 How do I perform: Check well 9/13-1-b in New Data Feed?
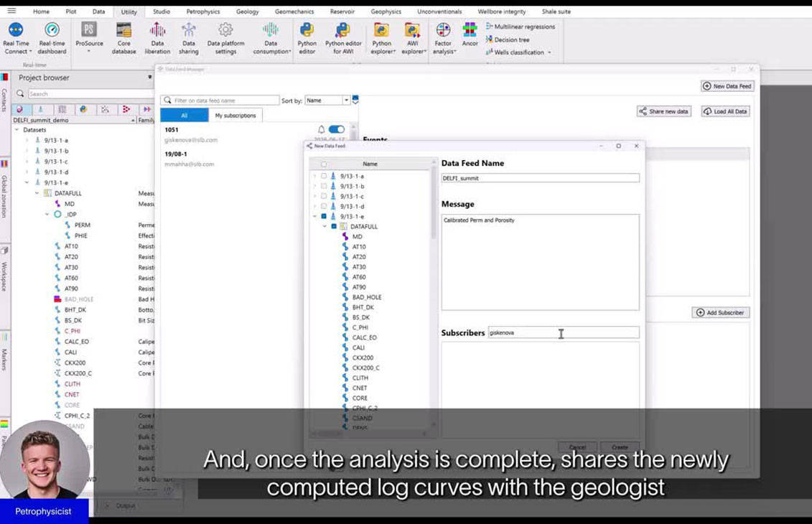coord(324,186)
